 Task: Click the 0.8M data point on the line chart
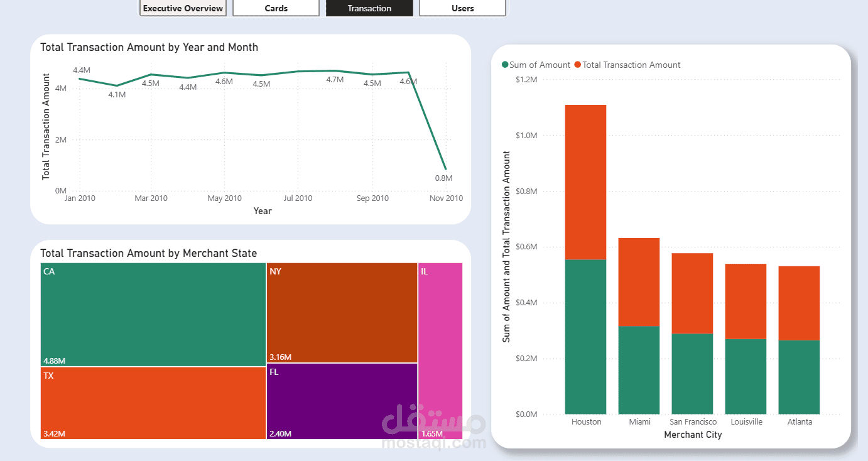[x=445, y=169]
